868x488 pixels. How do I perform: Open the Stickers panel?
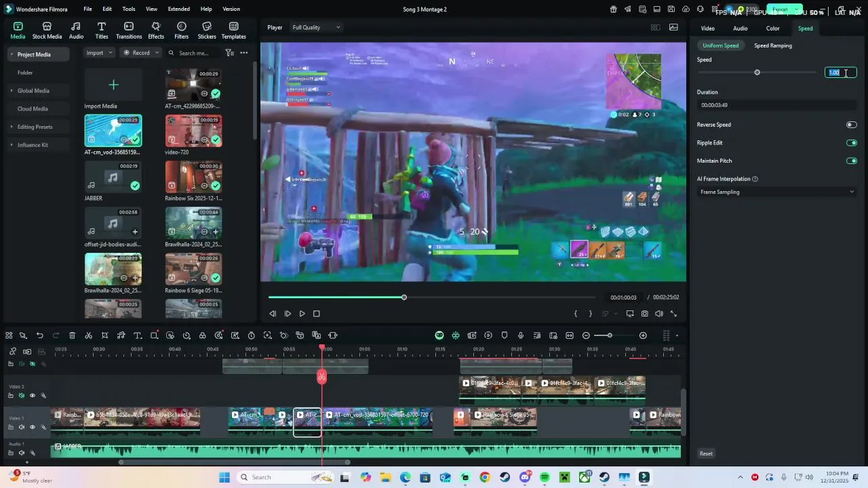207,30
